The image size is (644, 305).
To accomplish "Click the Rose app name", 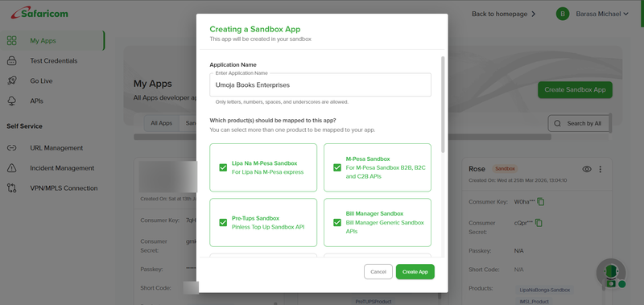I will 477,169.
